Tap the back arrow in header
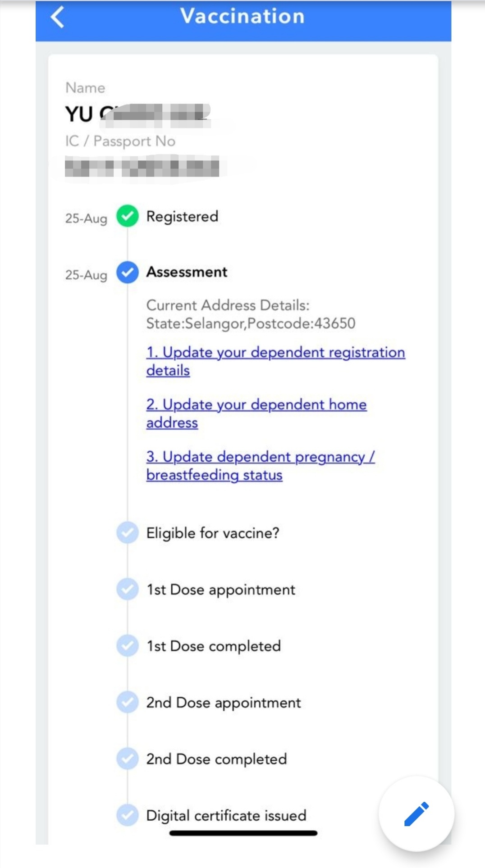This screenshot has height=868, width=485. click(x=58, y=18)
